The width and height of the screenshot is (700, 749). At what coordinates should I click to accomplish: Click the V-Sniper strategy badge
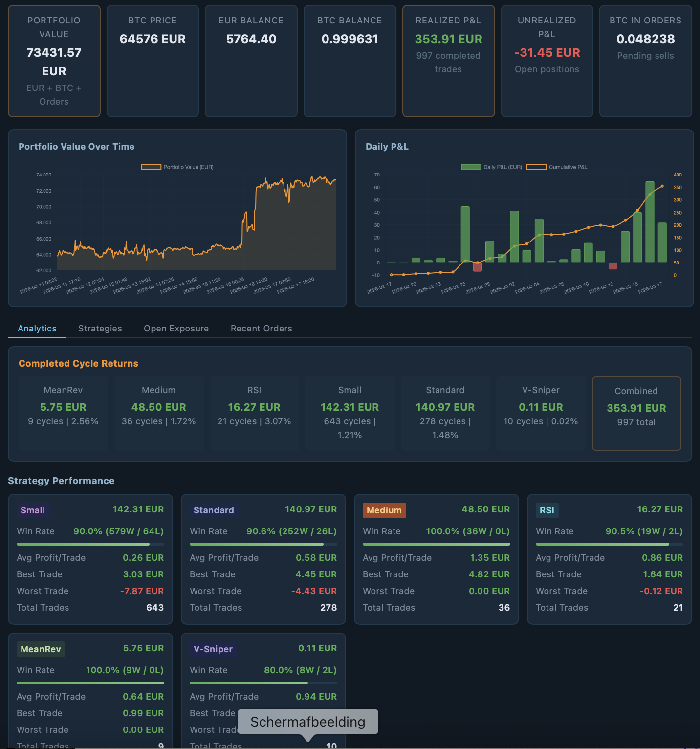click(x=213, y=649)
